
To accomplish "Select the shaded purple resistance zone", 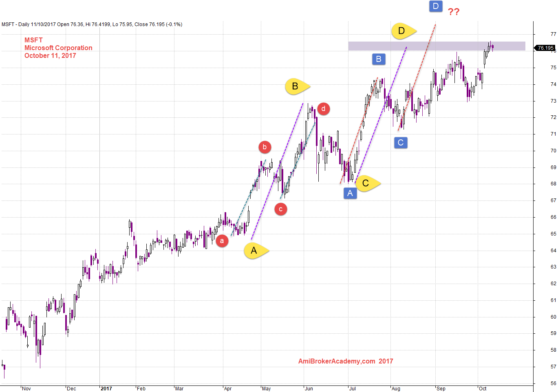I will pos(437,46).
